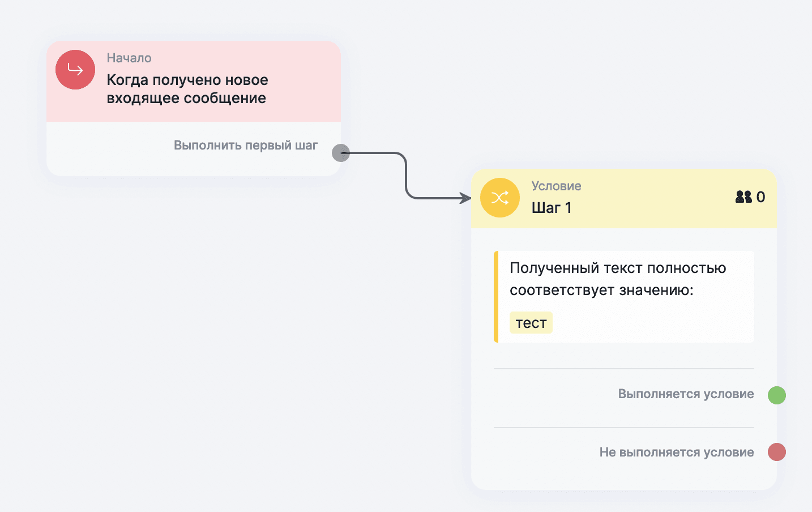Click the contacts counter showing 0
This screenshot has height=512, width=812.
pyautogui.click(x=760, y=197)
